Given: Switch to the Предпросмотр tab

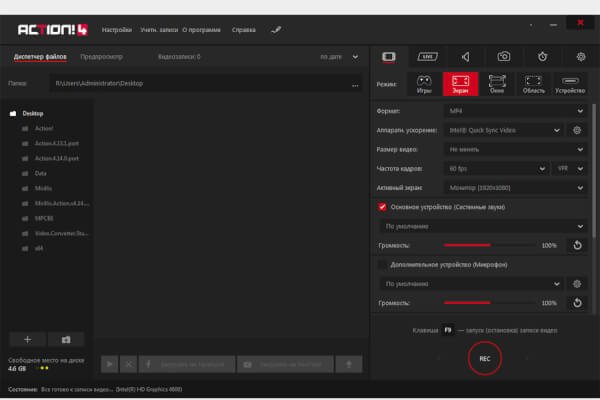Looking at the screenshot, I should [101, 57].
